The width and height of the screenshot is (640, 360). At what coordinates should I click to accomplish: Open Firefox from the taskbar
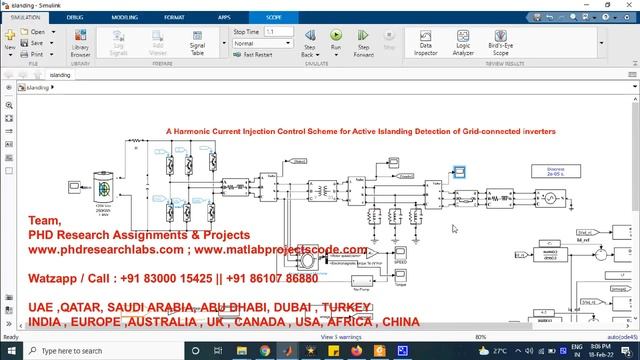coord(357,351)
